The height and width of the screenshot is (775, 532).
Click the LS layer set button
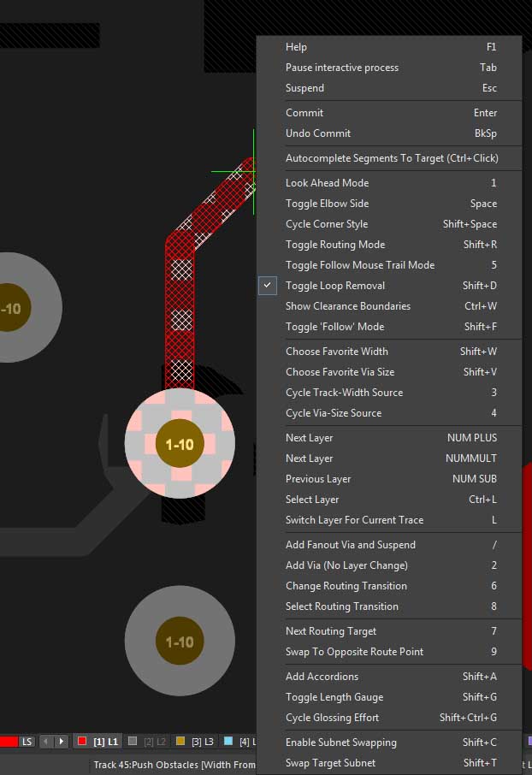[27, 741]
